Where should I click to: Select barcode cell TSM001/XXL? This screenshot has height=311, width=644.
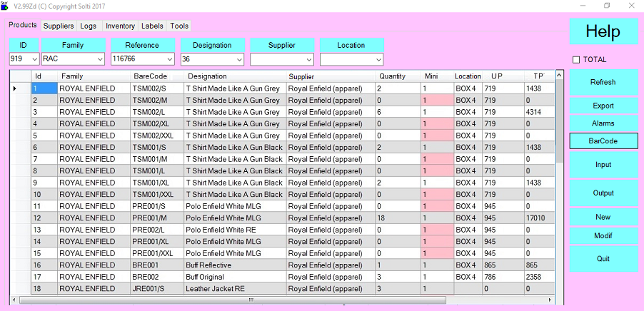[x=156, y=195]
